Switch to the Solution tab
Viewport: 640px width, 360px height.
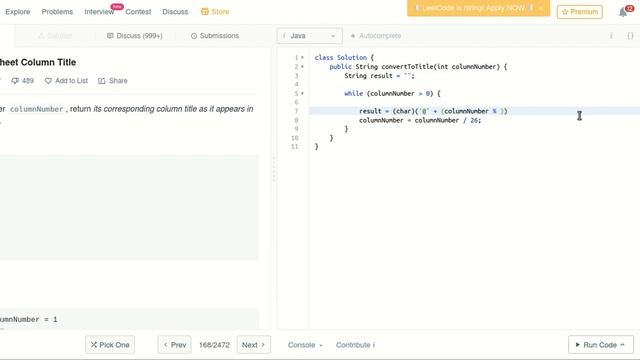(55, 36)
